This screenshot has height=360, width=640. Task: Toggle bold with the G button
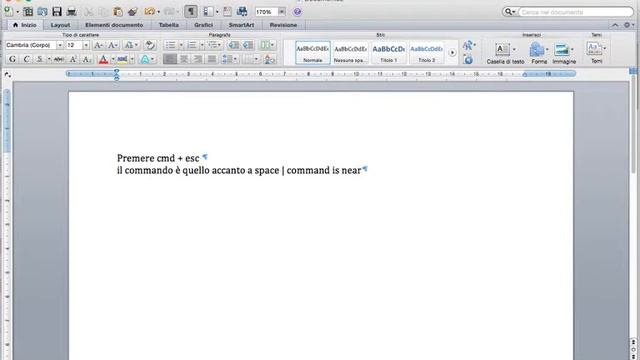point(13,59)
